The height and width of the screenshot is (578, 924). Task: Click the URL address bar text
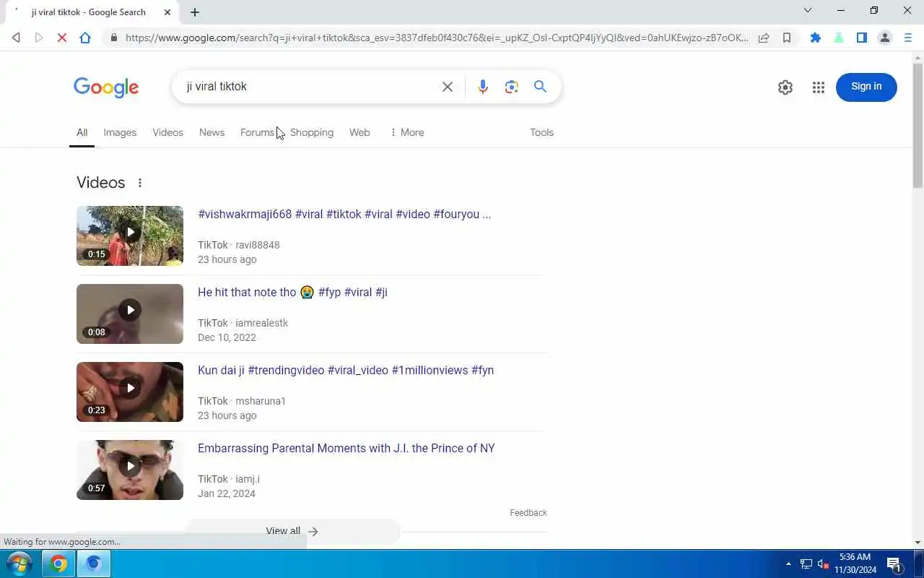point(437,38)
